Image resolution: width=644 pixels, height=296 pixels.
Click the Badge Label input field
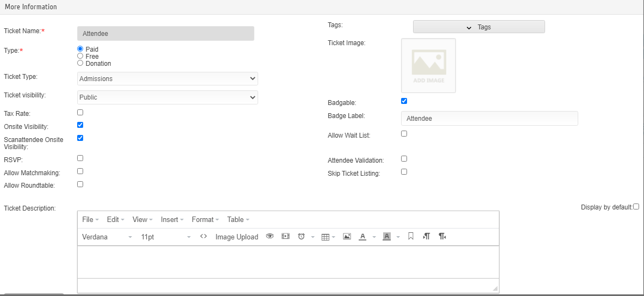[490, 119]
